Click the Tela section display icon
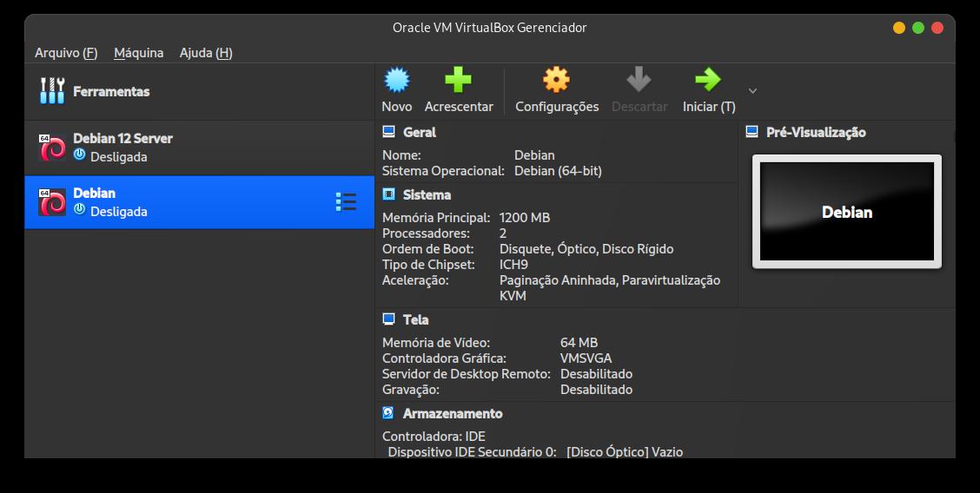The image size is (980, 493). [388, 319]
